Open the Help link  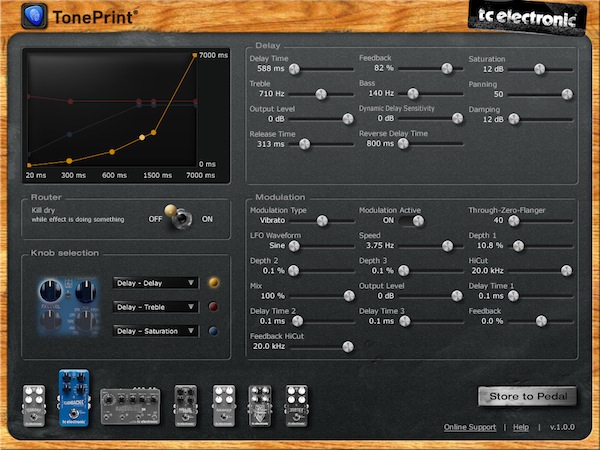click(x=520, y=427)
